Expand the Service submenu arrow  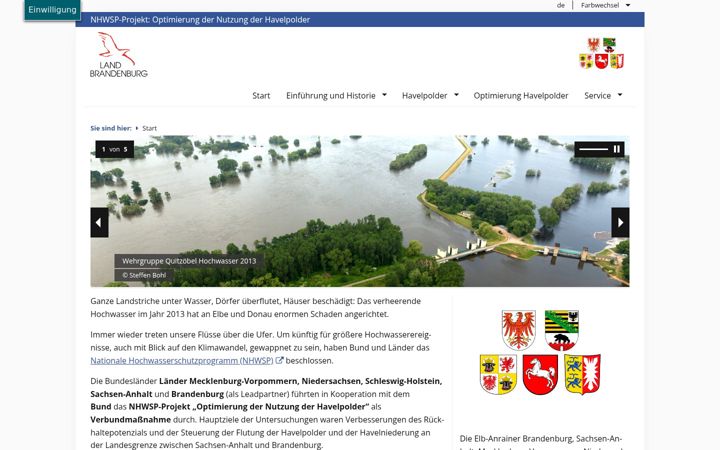click(x=620, y=95)
